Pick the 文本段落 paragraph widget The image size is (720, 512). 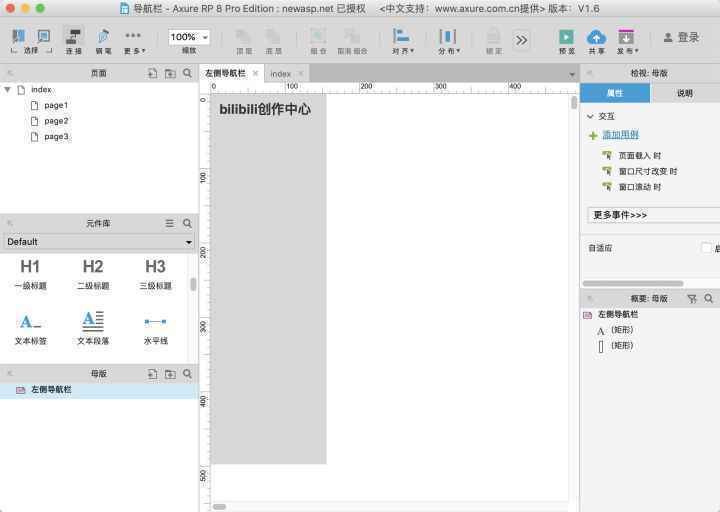93,328
